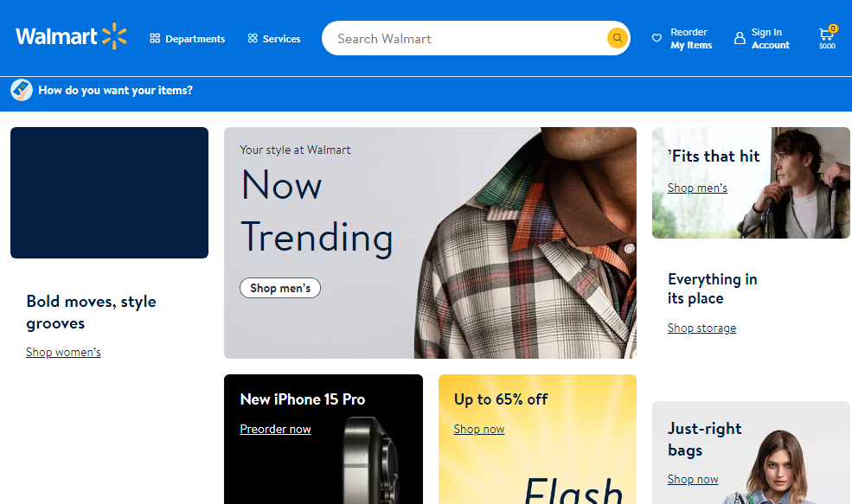
Task: Click the 'Fits that hit' heading
Action: coord(714,156)
